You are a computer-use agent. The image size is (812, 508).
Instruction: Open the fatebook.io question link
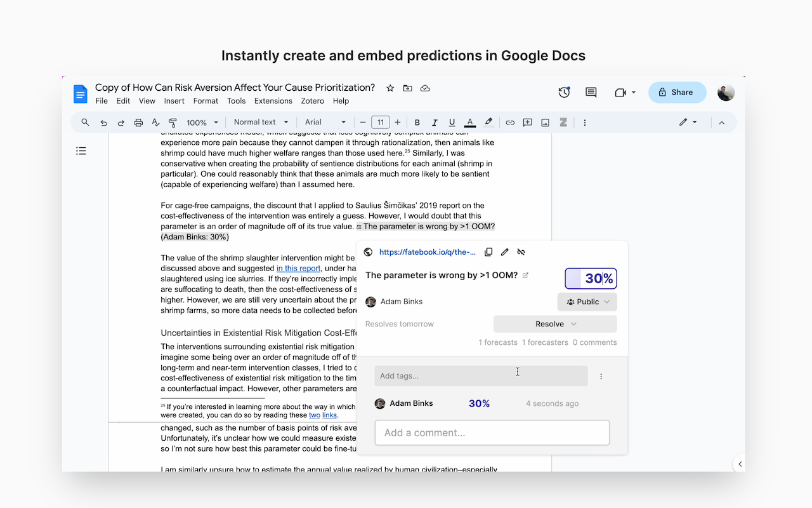426,251
